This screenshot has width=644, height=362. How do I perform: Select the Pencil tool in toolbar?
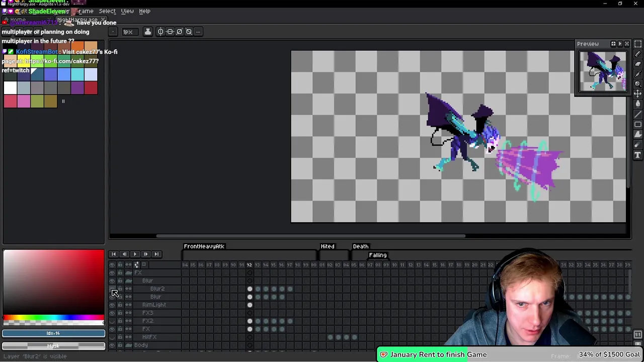click(x=637, y=54)
